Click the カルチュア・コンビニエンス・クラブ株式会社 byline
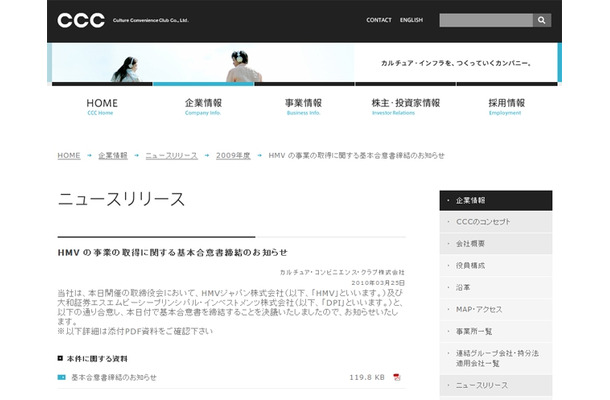Image resolution: width=610 pixels, height=400 pixels. click(342, 272)
